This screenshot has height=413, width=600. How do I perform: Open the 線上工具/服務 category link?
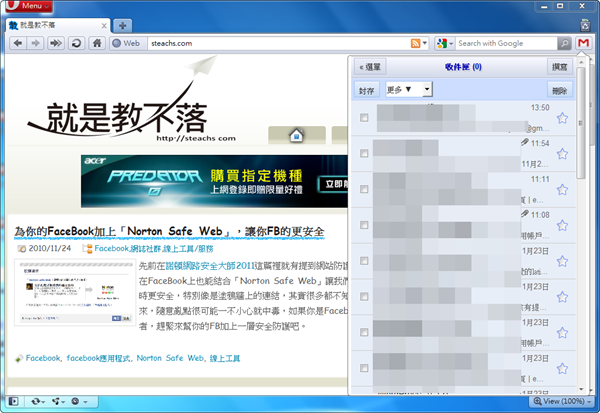click(188, 249)
